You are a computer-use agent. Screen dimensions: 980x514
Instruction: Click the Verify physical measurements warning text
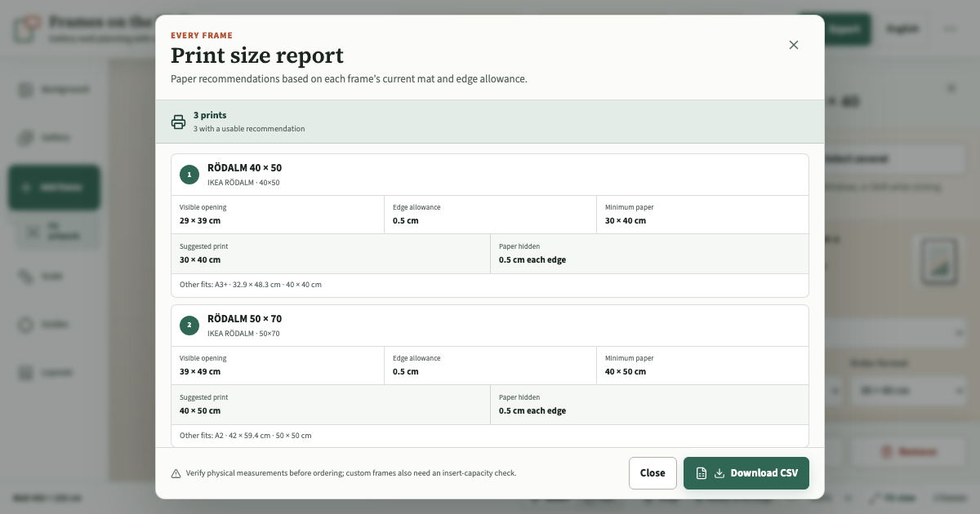click(x=351, y=473)
